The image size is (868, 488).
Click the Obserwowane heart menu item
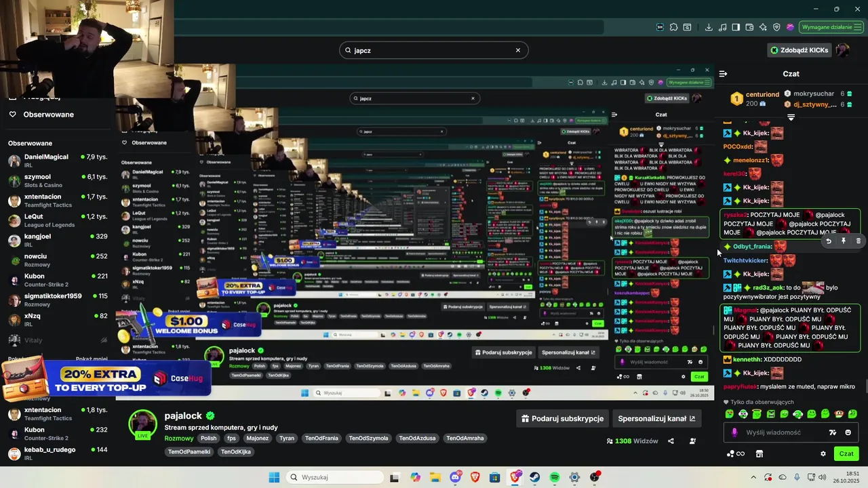coord(42,115)
